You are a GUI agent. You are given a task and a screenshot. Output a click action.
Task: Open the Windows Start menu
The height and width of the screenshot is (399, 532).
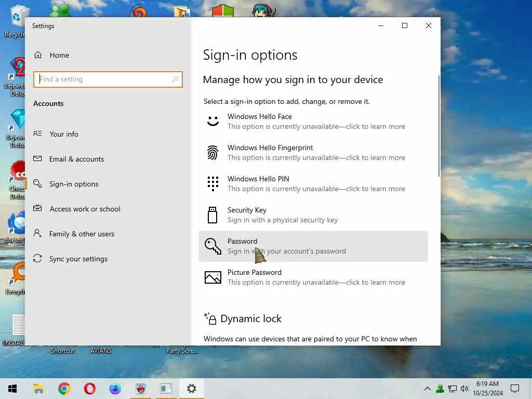pos(12,389)
